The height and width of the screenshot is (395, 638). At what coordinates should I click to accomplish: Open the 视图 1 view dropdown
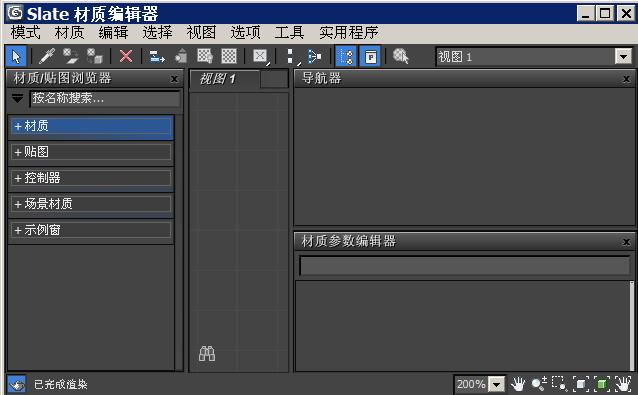tap(623, 57)
